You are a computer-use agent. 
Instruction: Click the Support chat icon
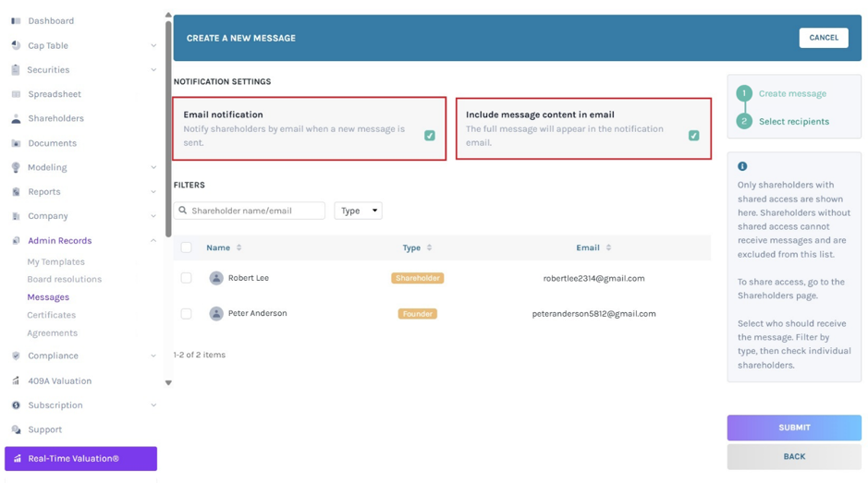[16, 429]
